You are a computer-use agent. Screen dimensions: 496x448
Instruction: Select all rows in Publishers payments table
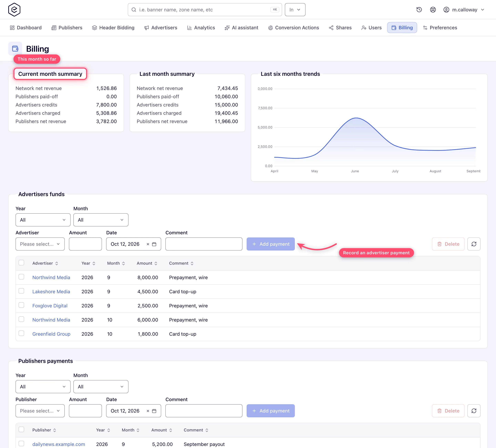pos(21,429)
